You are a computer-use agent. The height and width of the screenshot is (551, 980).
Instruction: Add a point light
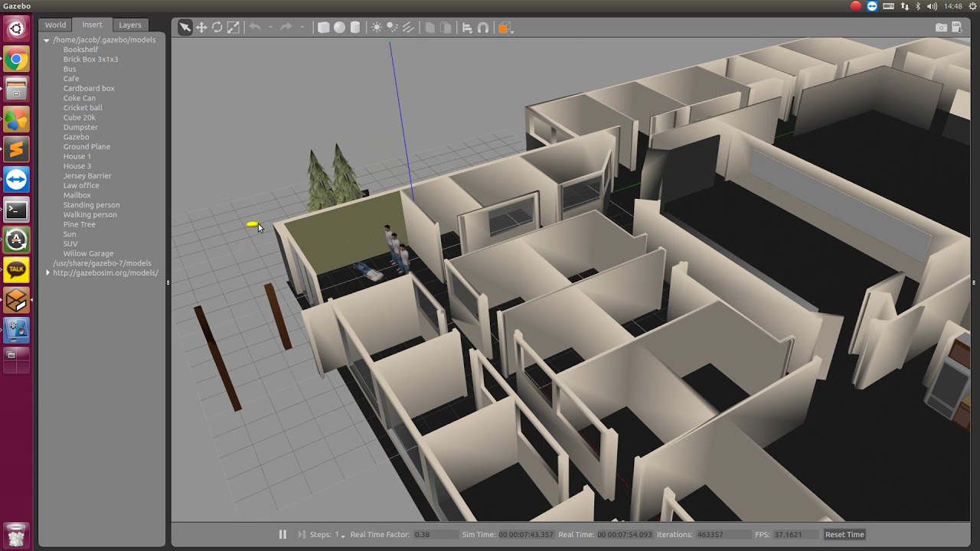[x=377, y=28]
